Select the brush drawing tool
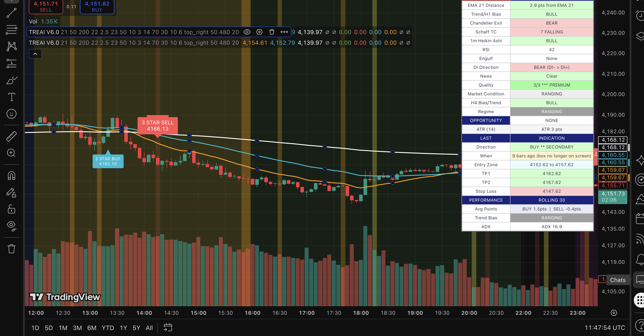Image resolution: width=644 pixels, height=336 pixels. pyautogui.click(x=12, y=80)
